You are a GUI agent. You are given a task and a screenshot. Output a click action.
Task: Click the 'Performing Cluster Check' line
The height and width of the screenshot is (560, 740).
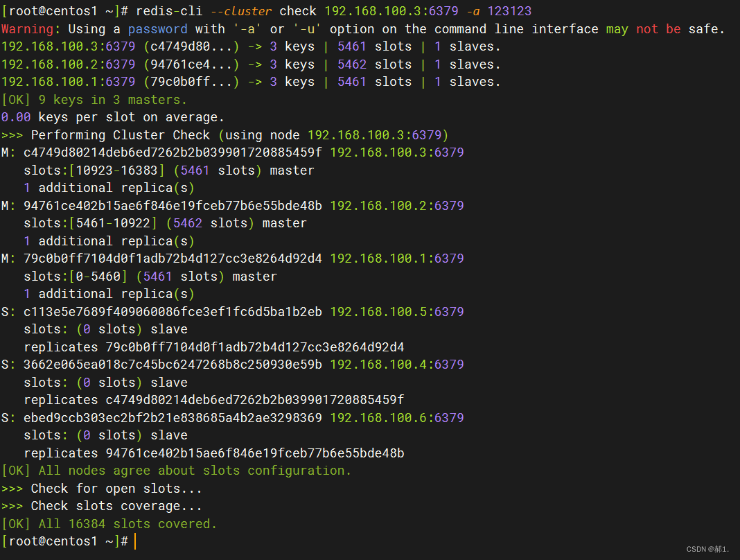(224, 135)
